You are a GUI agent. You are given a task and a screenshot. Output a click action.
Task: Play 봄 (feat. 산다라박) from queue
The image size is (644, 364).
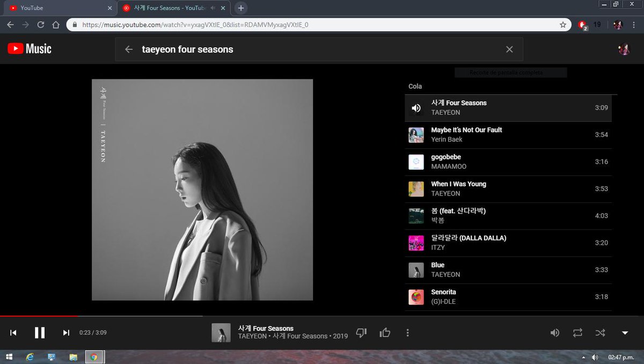pos(508,216)
